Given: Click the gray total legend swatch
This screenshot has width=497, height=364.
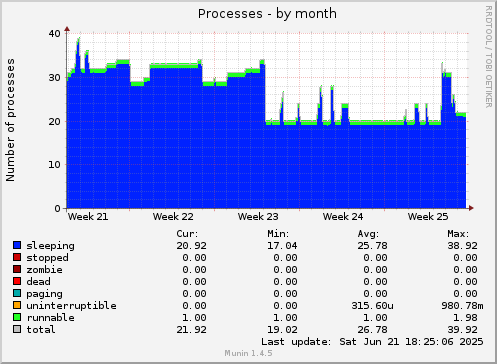Looking at the screenshot, I should point(17,329).
